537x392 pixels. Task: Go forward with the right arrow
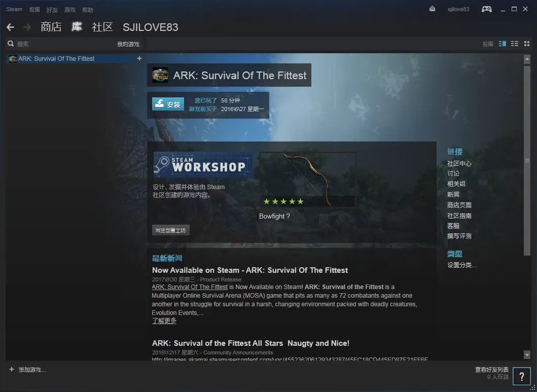click(27, 27)
